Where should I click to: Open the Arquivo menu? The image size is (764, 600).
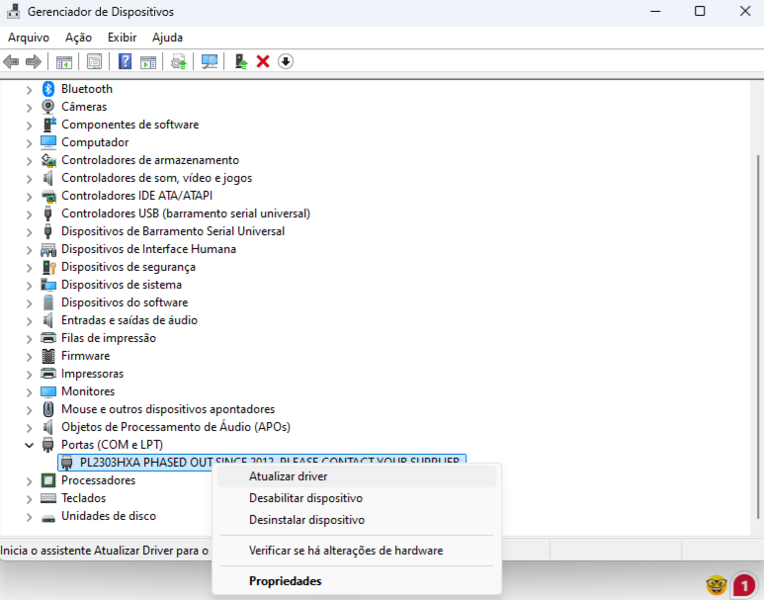tap(29, 38)
